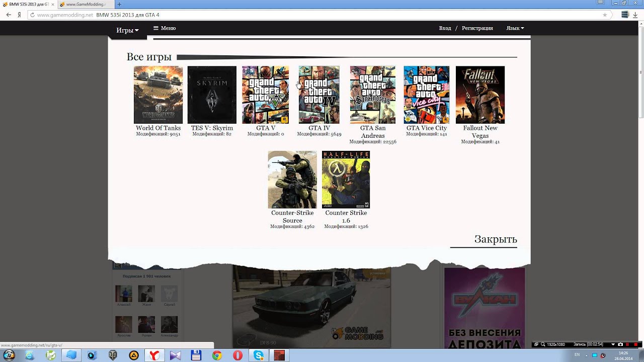The image size is (644, 362).
Task: Launch Google Chrome from the taskbar
Action: pos(217,355)
